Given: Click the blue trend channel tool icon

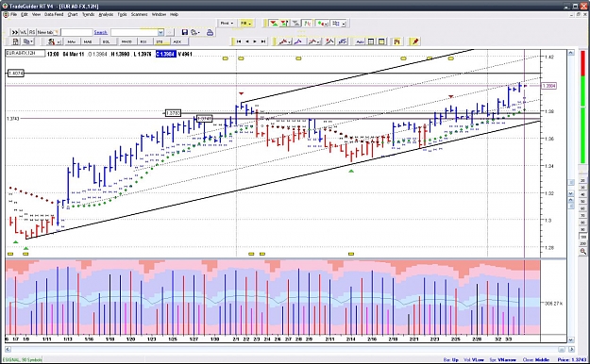Looking at the screenshot, I should 343,41.
